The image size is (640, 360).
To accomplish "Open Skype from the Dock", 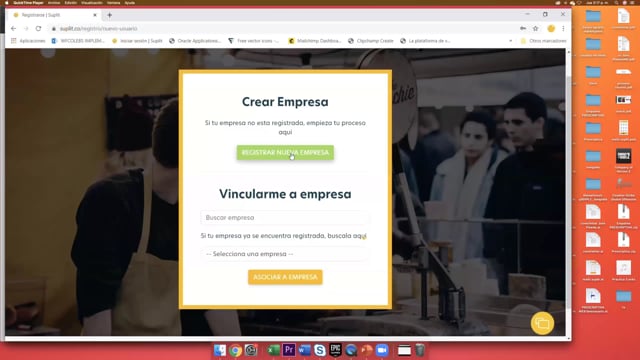I will click(x=320, y=350).
